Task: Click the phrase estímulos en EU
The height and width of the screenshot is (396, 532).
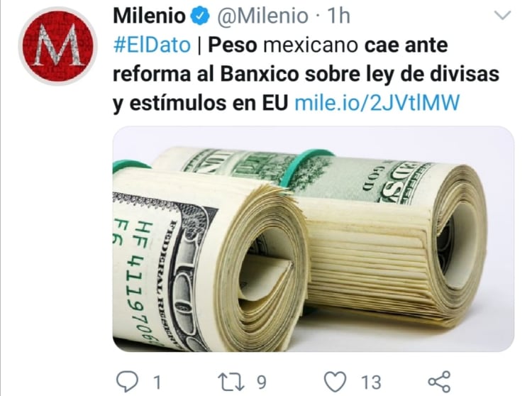Action: 209,102
